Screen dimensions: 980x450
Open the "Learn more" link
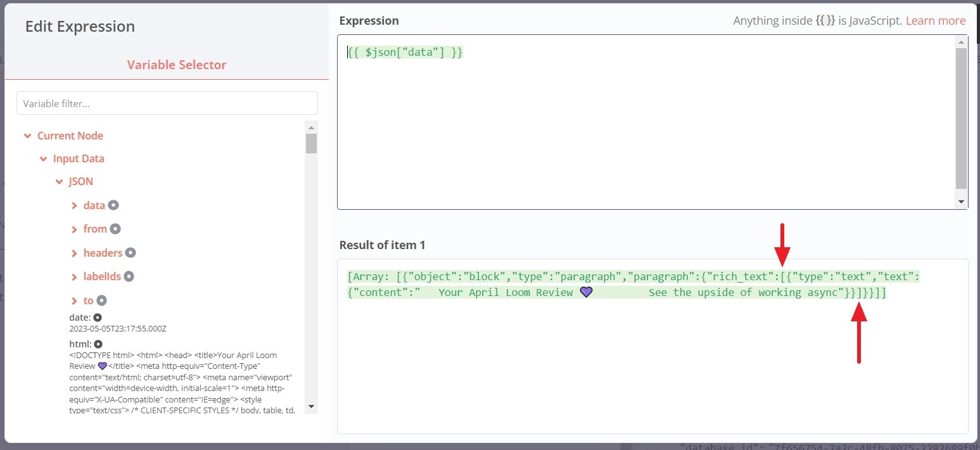(936, 20)
